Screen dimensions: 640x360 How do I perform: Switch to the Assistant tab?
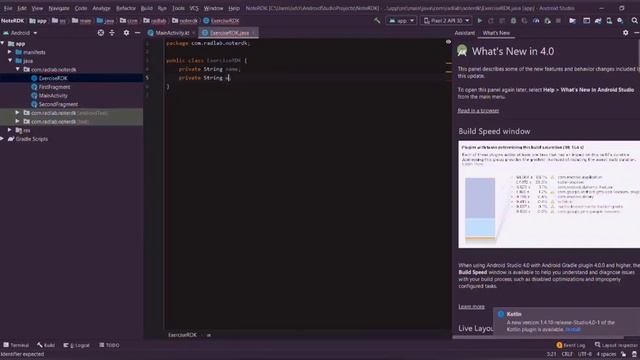click(x=464, y=33)
